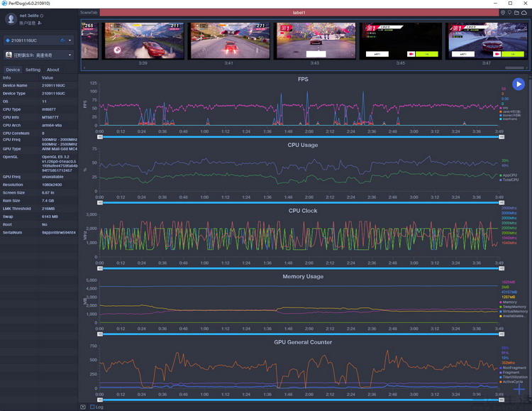Screen dimensions: 532x411
Task: Select screenshot thumbnail at 3:45
Action: coord(401,41)
